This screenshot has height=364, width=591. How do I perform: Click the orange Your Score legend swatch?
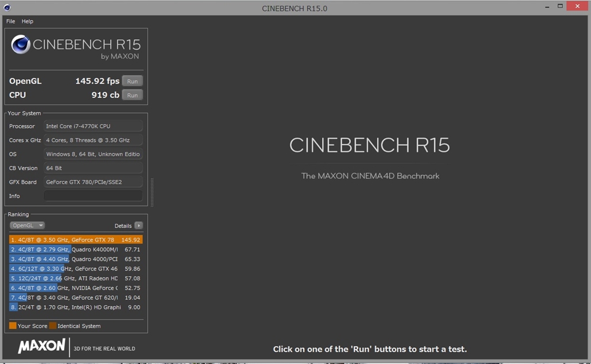[x=13, y=325]
